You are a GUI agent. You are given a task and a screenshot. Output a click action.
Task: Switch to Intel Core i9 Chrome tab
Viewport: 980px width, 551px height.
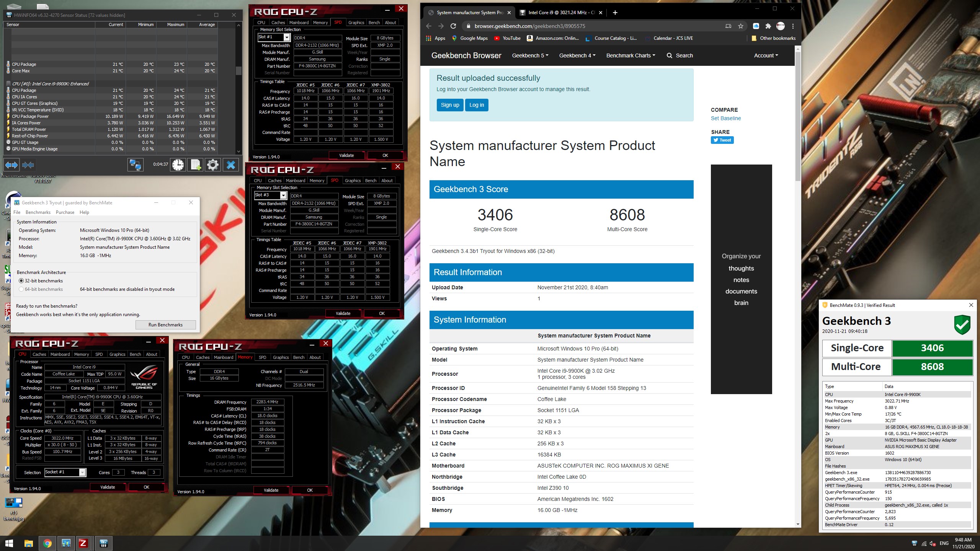click(561, 13)
